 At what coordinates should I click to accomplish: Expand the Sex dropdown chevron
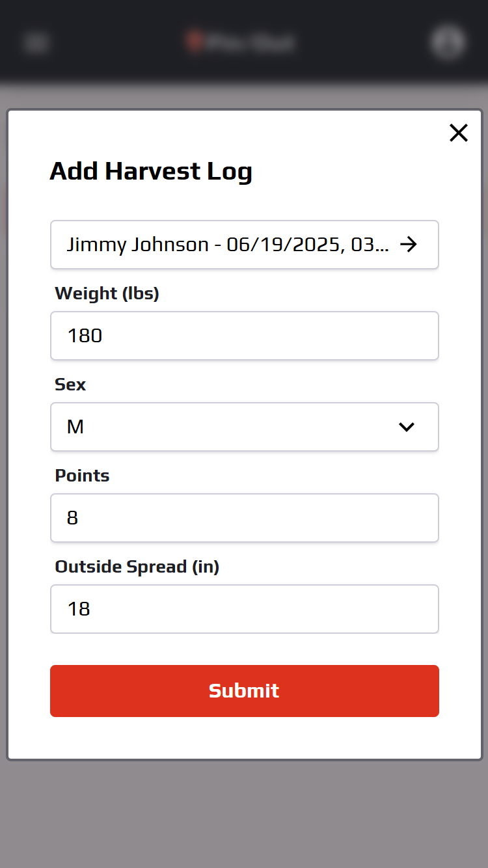point(407,427)
